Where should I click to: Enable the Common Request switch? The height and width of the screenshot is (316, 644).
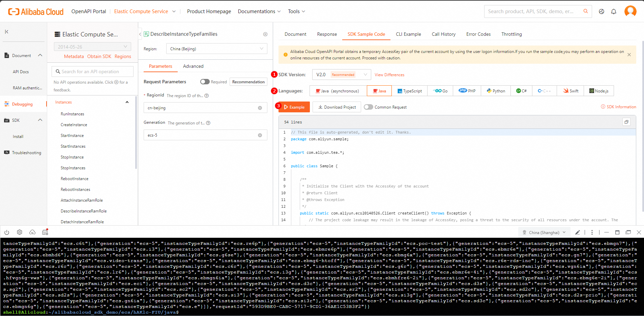[x=369, y=107]
